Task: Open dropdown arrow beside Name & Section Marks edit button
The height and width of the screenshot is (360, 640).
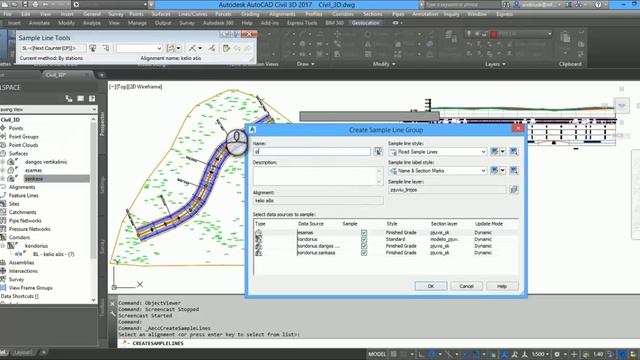Action: pyautogui.click(x=502, y=171)
